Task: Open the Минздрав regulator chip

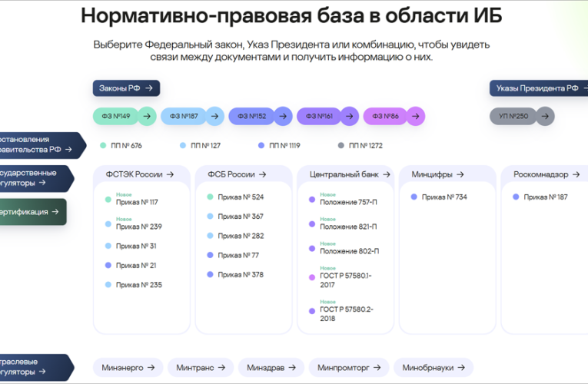Action: pyautogui.click(x=271, y=368)
